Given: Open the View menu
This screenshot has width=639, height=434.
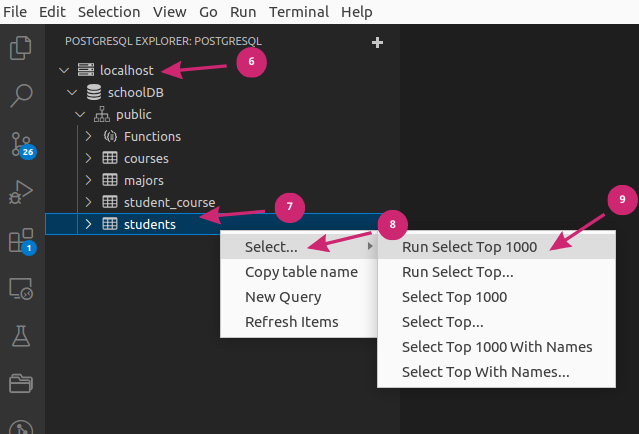Looking at the screenshot, I should pos(170,12).
